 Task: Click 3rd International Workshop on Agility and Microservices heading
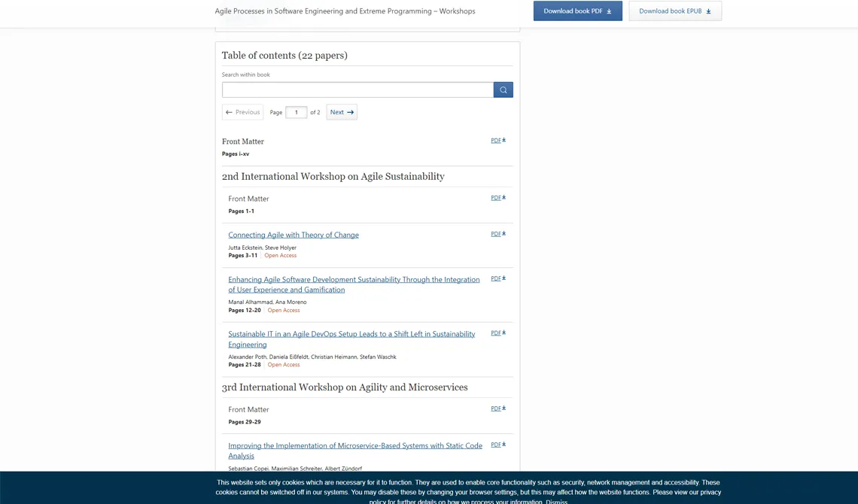345,387
